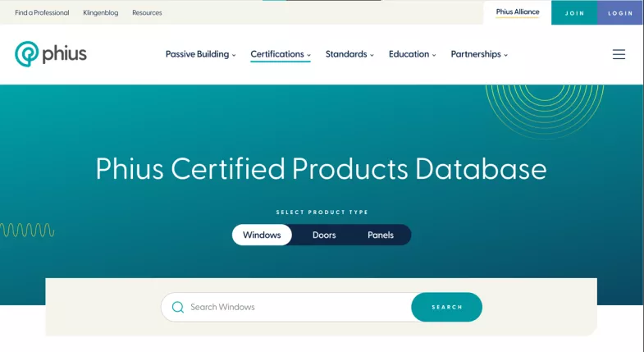
Task: Select the Windows product type
Action: 262,235
